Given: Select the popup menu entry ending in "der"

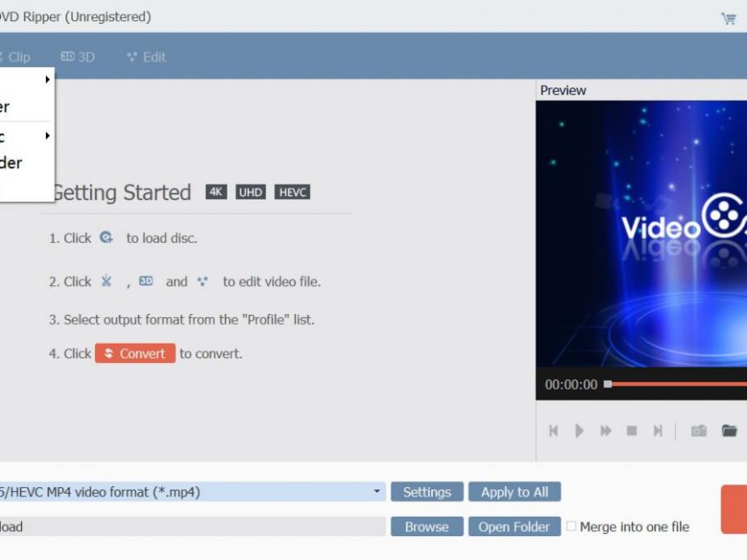Looking at the screenshot, I should coord(26,163).
